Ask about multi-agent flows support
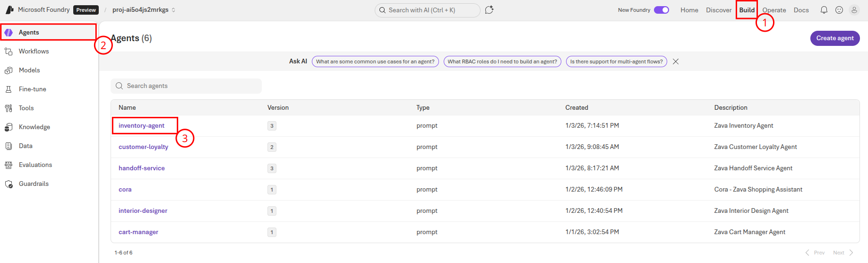 pyautogui.click(x=616, y=61)
